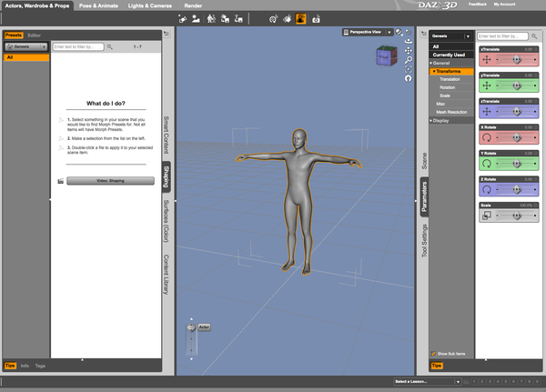Click the xTranslate move icon
Screen dimensions: 546x392
485,58
